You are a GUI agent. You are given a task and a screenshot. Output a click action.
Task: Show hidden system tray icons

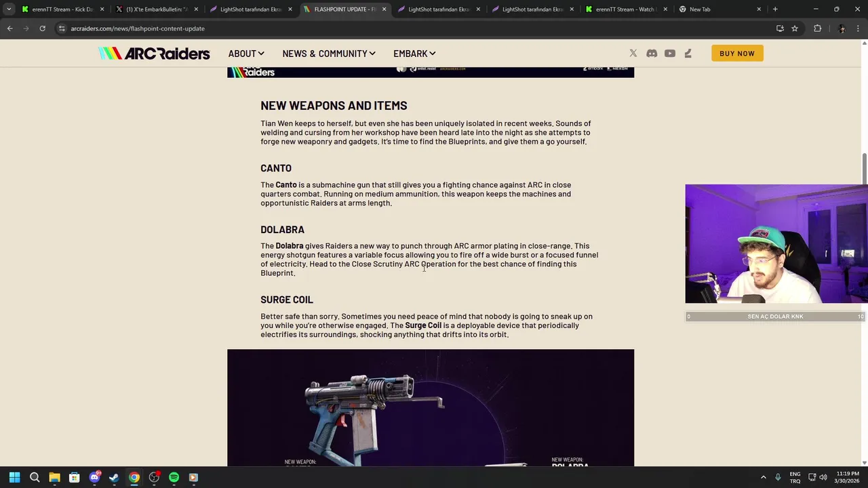pyautogui.click(x=764, y=477)
